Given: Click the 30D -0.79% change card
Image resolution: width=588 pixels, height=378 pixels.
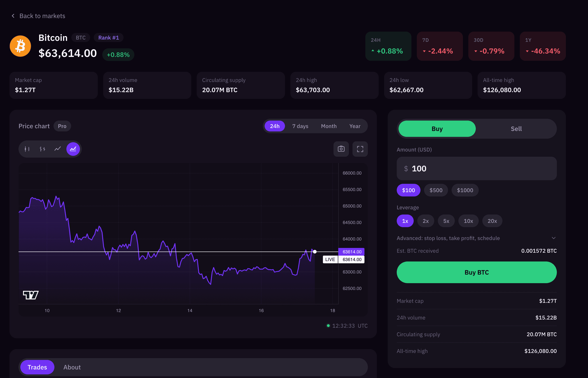Looking at the screenshot, I should (491, 46).
